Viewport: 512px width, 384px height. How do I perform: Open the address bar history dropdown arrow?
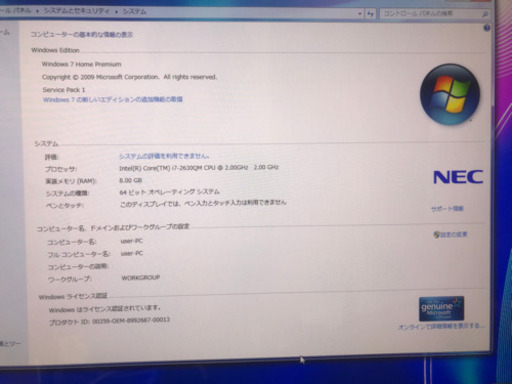tap(360, 14)
